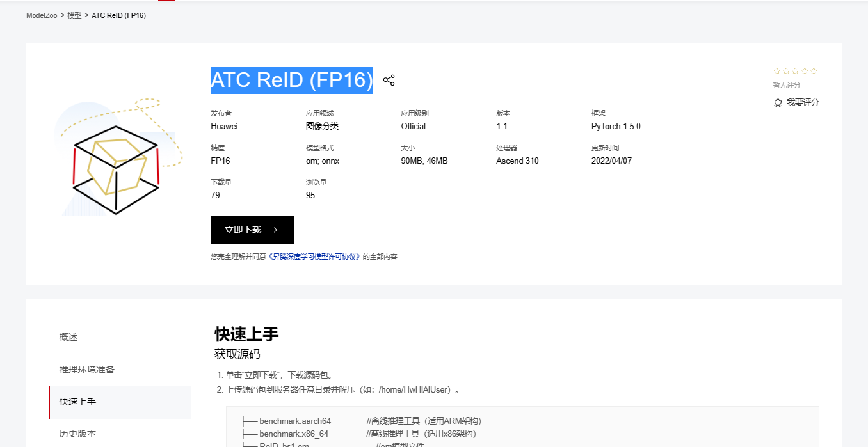The image size is (868, 447).
Task: Click the om; onnx model format value
Action: [x=323, y=161]
